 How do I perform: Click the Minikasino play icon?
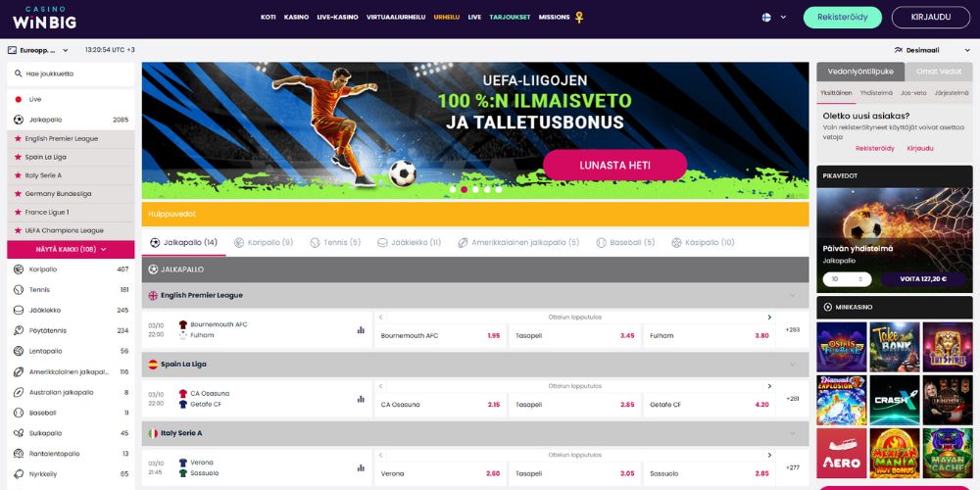828,307
